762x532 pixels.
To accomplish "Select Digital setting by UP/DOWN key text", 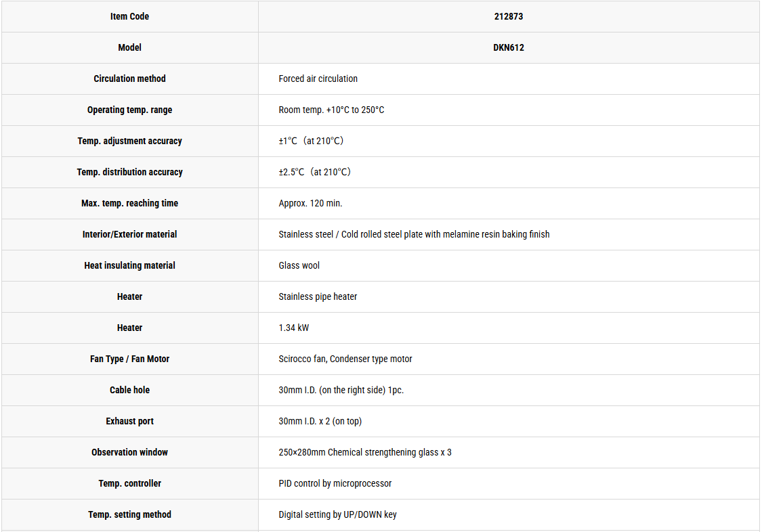I will coord(338,514).
